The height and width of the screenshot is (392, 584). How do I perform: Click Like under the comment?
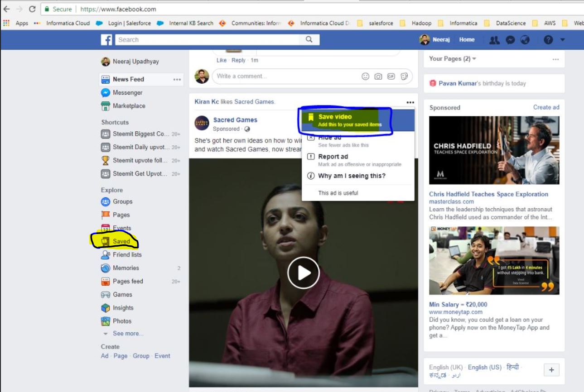222,60
